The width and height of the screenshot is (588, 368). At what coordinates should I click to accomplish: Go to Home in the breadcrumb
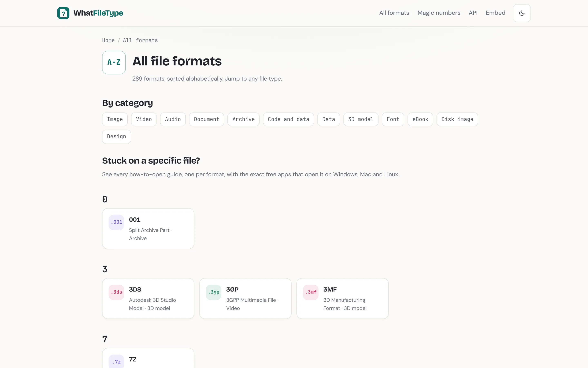tap(108, 40)
